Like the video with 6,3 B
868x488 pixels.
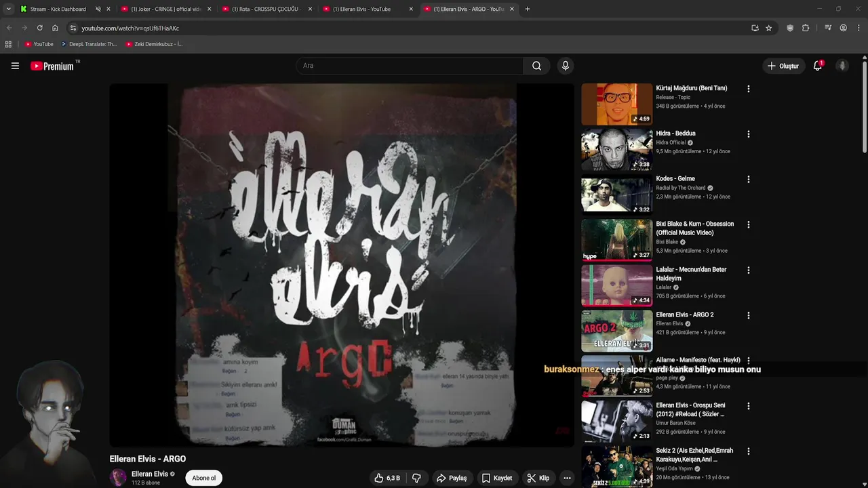pos(387,478)
